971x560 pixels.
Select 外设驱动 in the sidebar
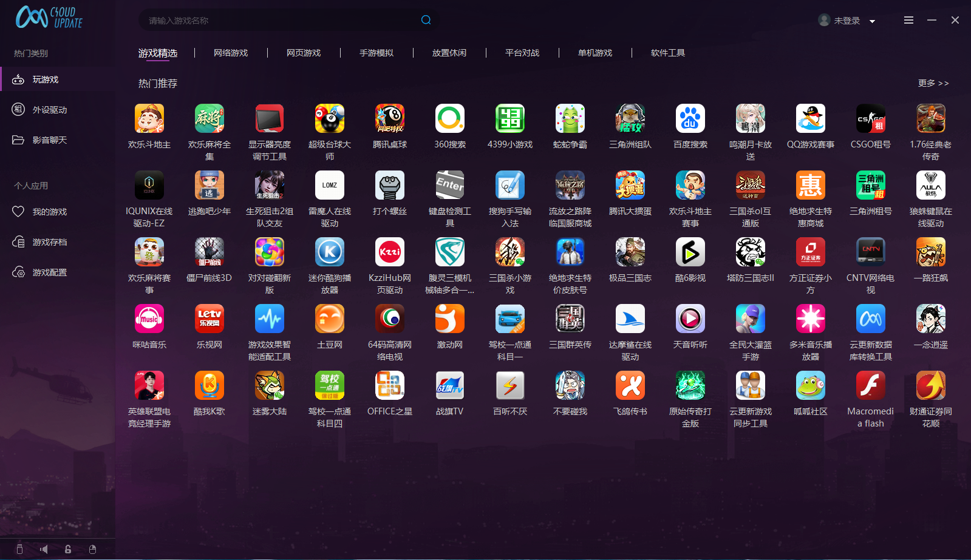click(50, 110)
